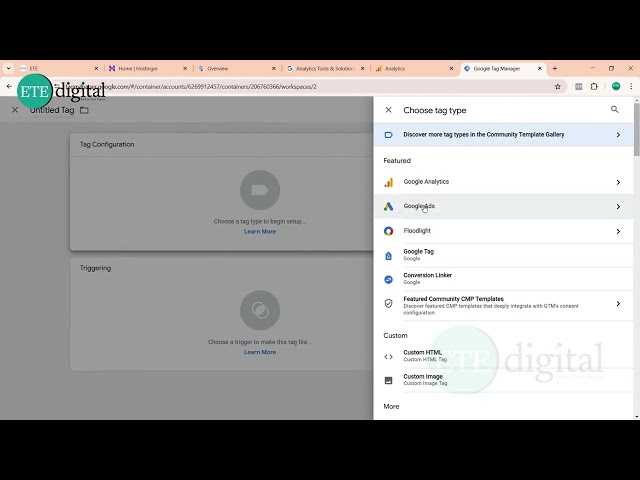The width and height of the screenshot is (640, 480).
Task: Close the Untitled Tag editor
Action: [15, 110]
